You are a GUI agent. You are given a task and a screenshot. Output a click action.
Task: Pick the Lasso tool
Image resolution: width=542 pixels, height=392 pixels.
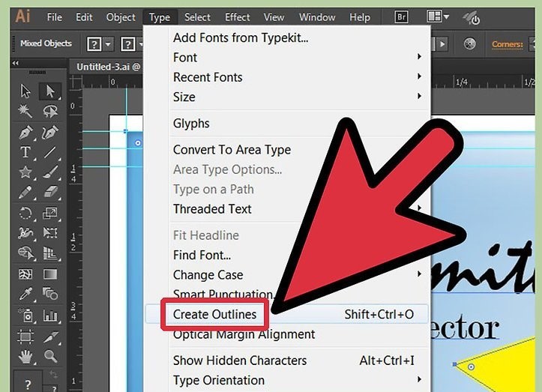(x=50, y=112)
